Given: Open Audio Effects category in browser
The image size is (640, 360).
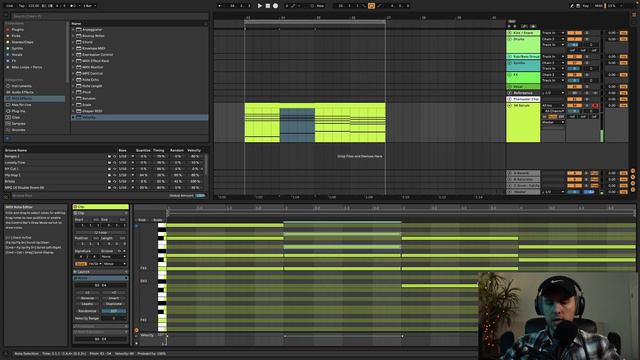Looking at the screenshot, I should [x=22, y=92].
